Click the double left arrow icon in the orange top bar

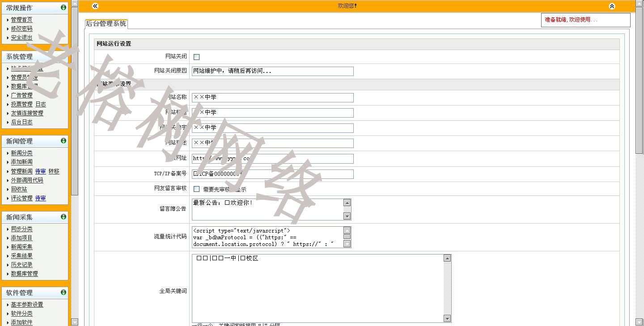95,6
